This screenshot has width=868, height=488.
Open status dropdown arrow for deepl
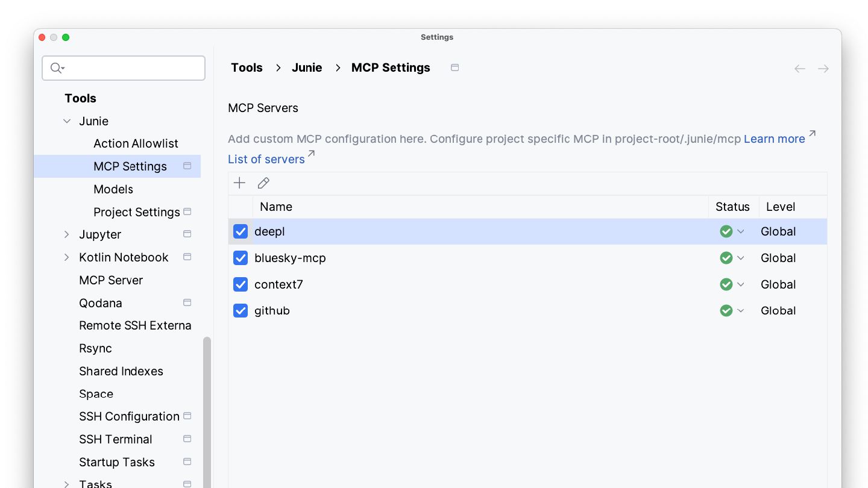741,231
